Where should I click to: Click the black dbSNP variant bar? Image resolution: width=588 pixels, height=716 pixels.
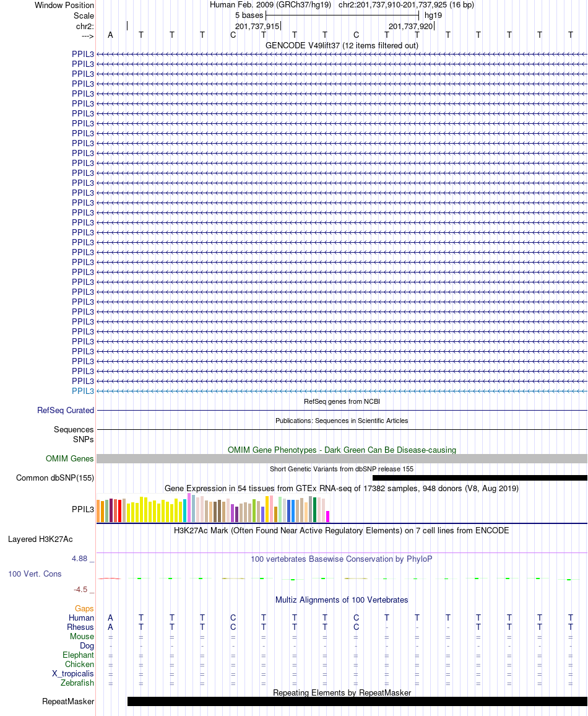480,478
